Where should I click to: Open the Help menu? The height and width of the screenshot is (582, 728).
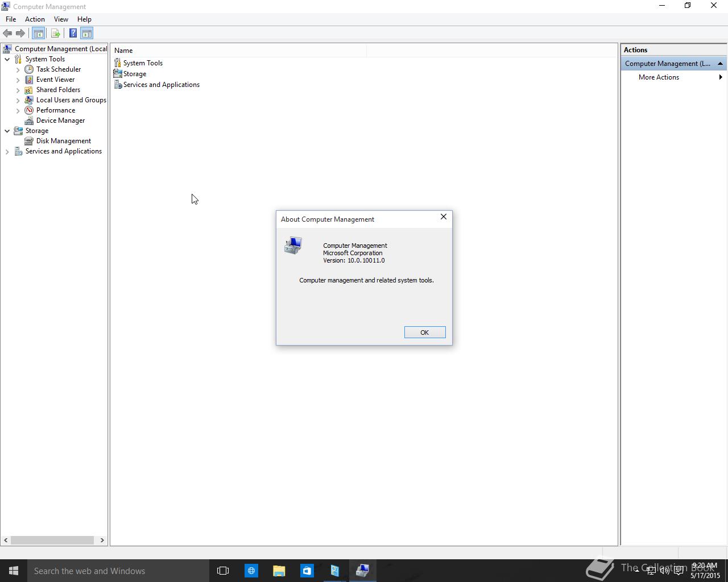[x=84, y=19]
